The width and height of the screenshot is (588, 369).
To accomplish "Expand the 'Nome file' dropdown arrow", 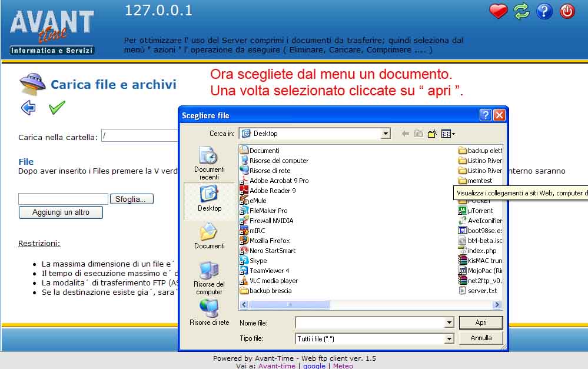I will coord(449,323).
